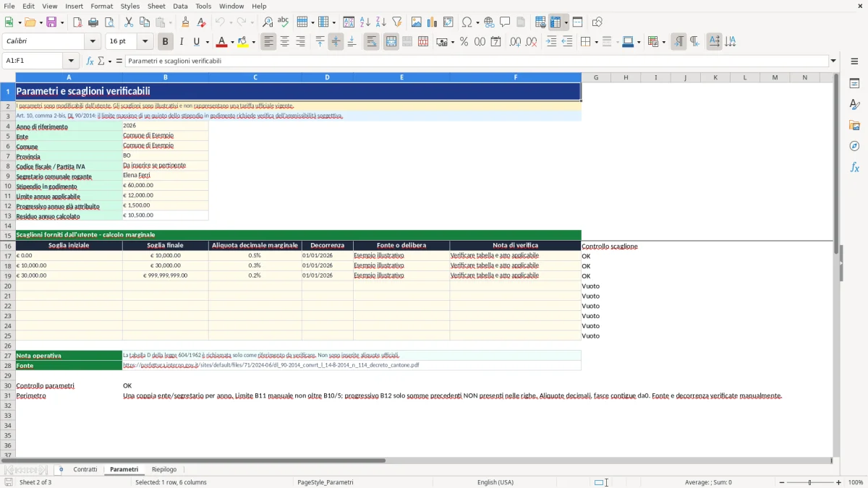Increase cell indent

551,42
